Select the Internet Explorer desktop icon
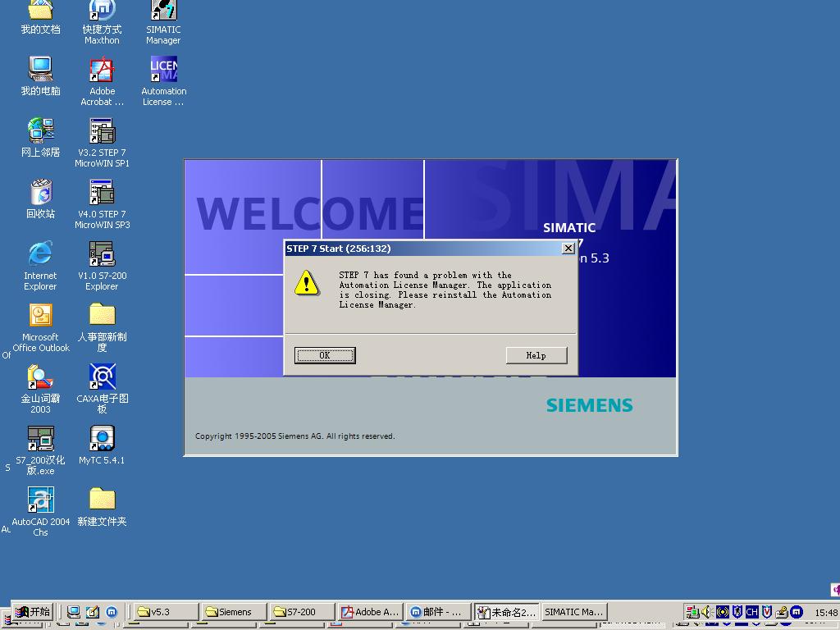The width and height of the screenshot is (840, 630). 41,267
